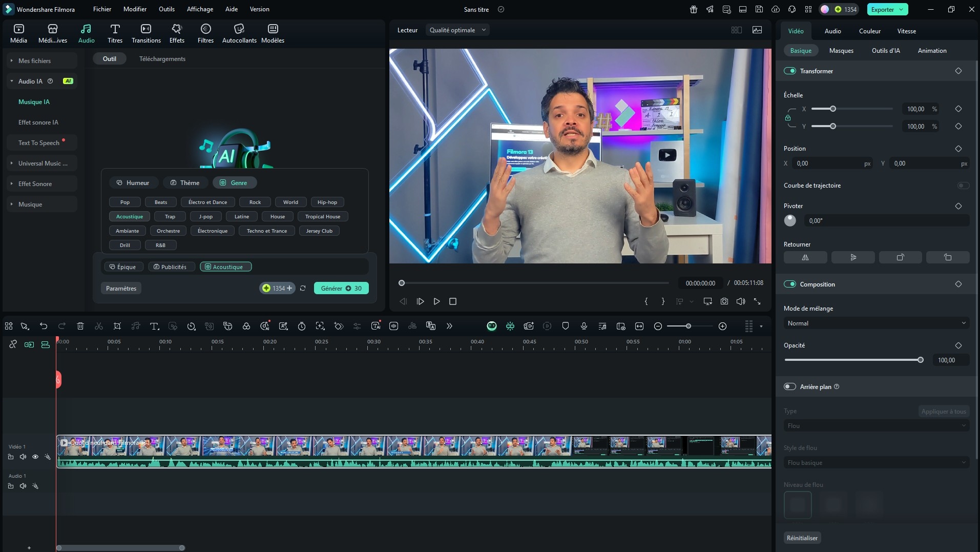Toggle the scale aspect ratio lock
This screenshot has height=552, width=980.
pos(788,118)
